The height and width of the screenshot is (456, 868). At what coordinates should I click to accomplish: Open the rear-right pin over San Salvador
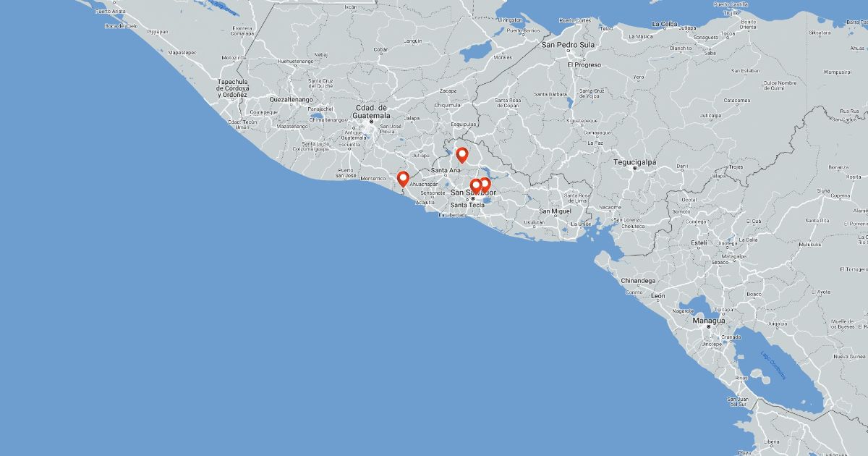[x=485, y=185]
